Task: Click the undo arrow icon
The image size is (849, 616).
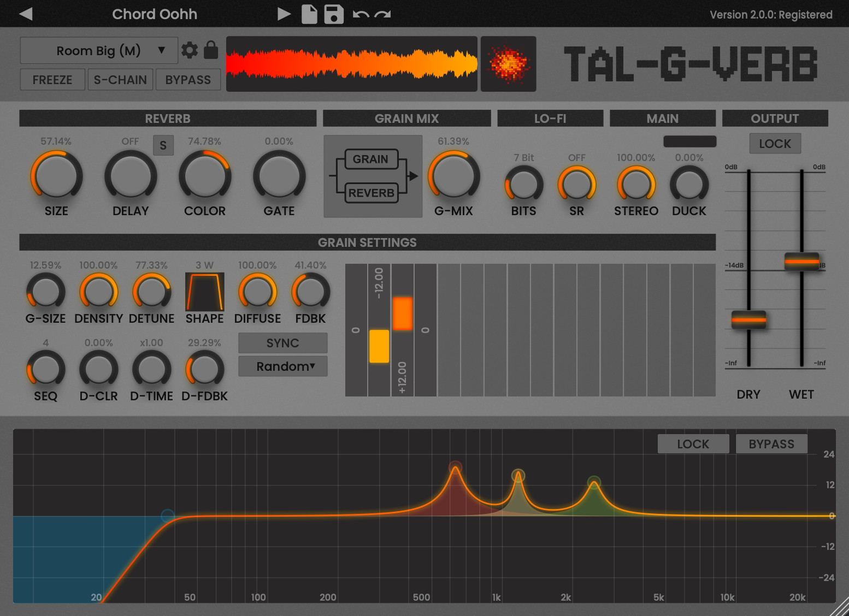Action: pos(361,14)
